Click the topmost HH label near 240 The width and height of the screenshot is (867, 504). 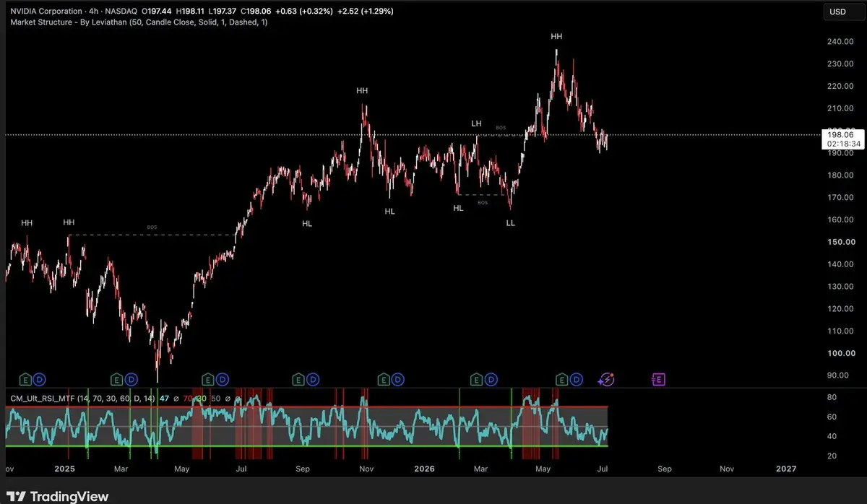pyautogui.click(x=556, y=35)
